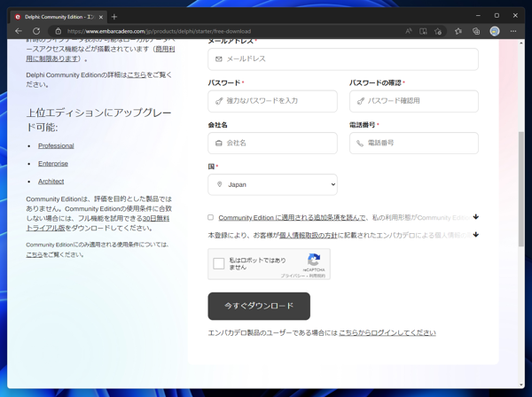Click the 強力なパスワードを入力 password field
Image resolution: width=532 pixels, height=397 pixels.
click(x=272, y=101)
